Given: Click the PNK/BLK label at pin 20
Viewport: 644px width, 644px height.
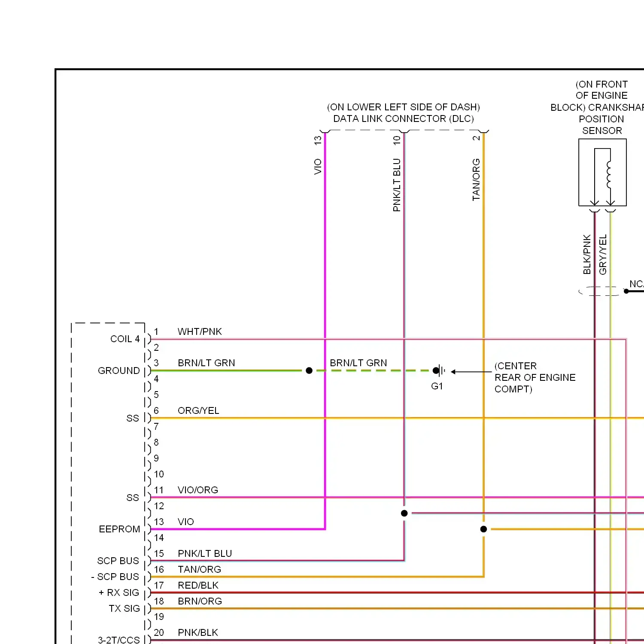Looking at the screenshot, I should pos(198,632).
